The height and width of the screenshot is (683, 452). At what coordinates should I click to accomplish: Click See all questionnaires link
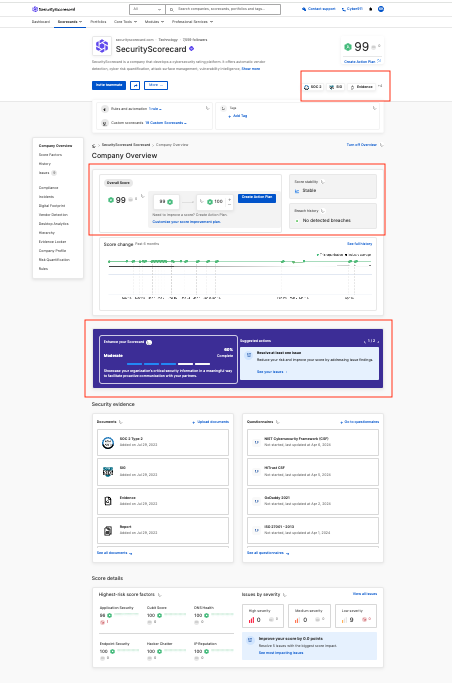(x=268, y=553)
